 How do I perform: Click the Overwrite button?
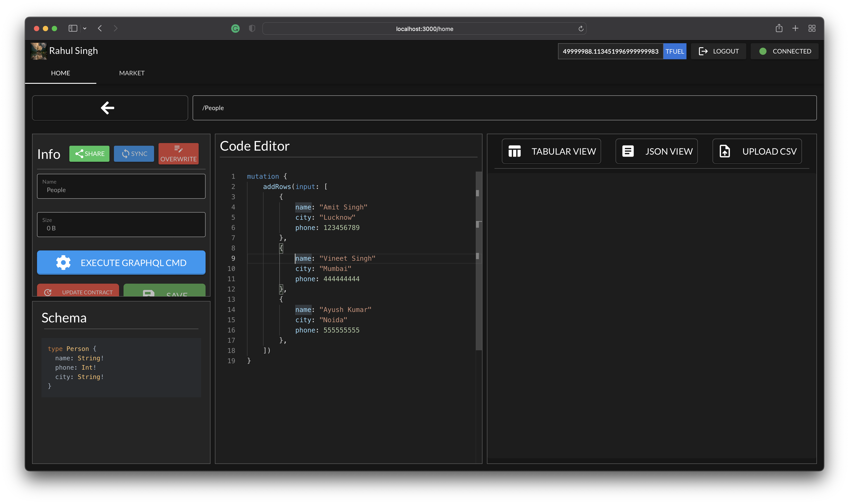tap(178, 154)
